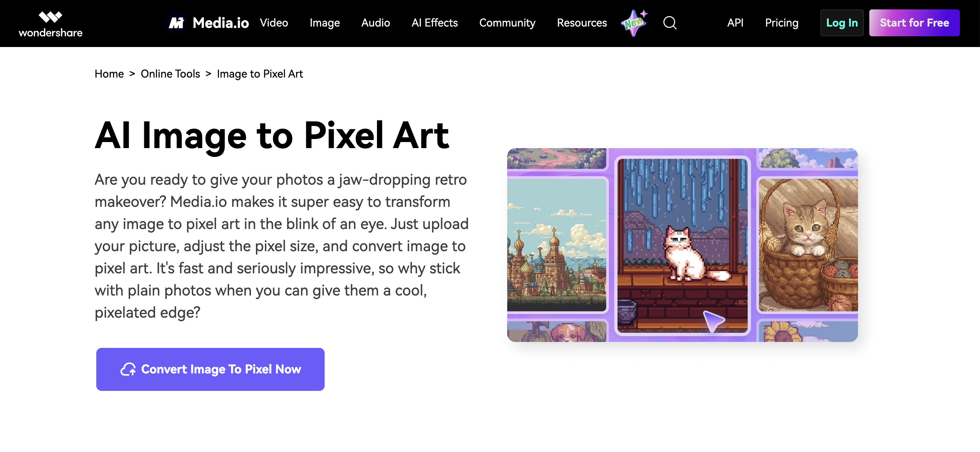Open Online Tools breadcrumb link
The height and width of the screenshot is (452, 980).
170,74
